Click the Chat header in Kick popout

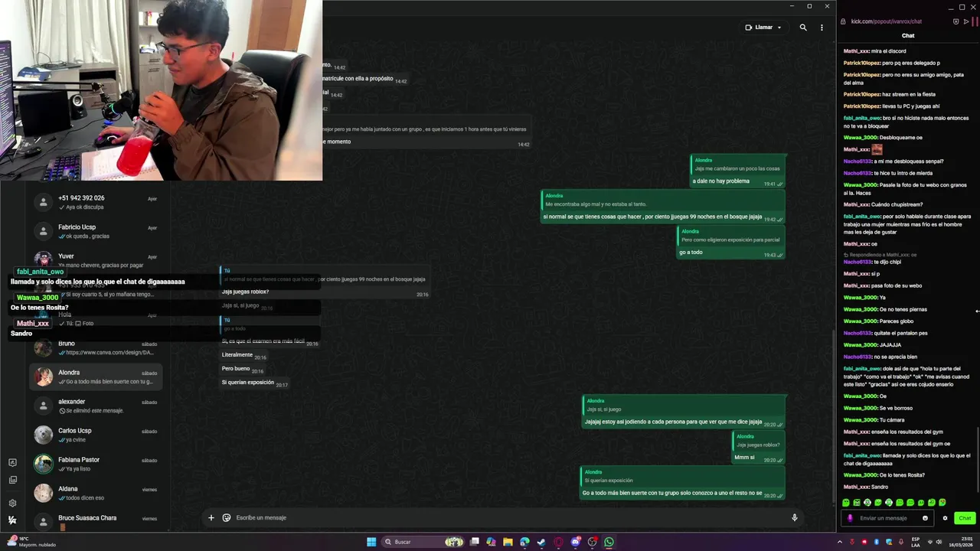point(908,36)
